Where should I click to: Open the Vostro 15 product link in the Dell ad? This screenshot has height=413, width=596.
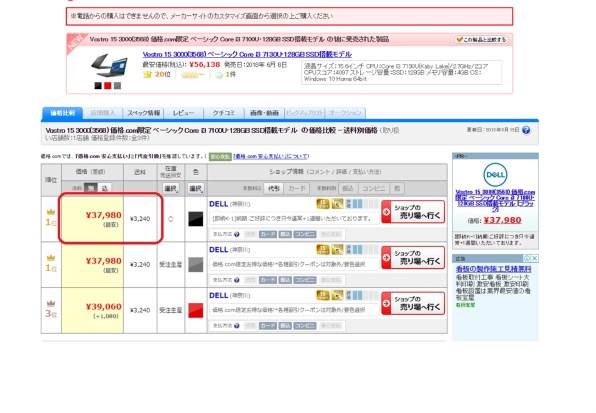(495, 201)
